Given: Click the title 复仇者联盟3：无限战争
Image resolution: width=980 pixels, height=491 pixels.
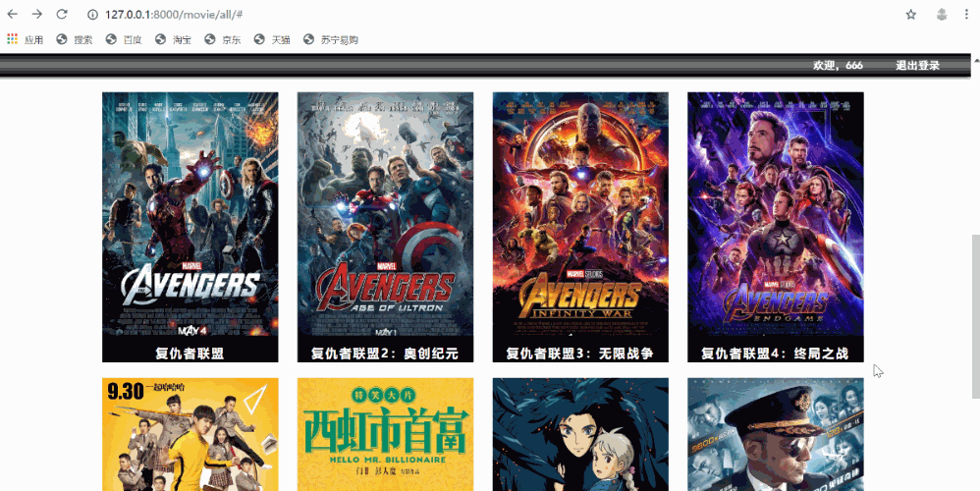Looking at the screenshot, I should (580, 353).
